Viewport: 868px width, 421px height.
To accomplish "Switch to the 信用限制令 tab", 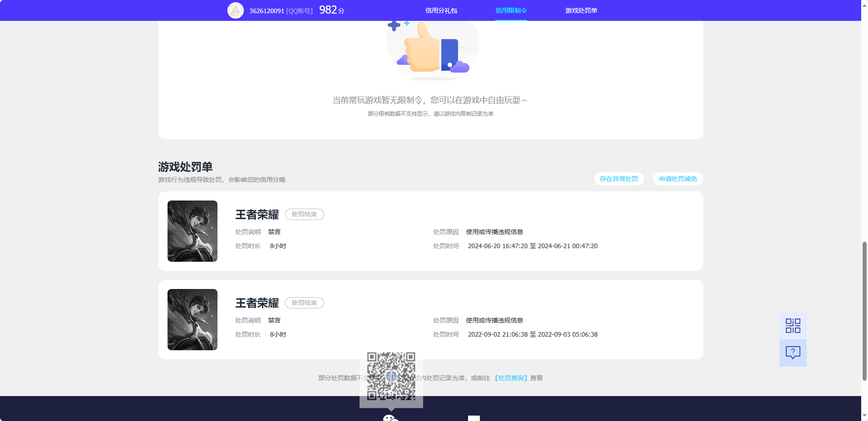I will click(x=511, y=10).
